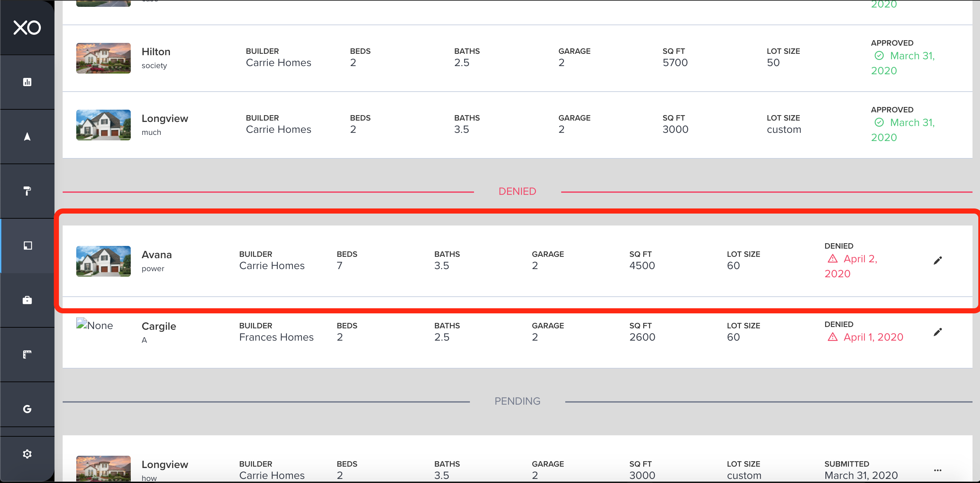The image size is (980, 483).
Task: Open the Avana plan name
Action: (x=156, y=255)
